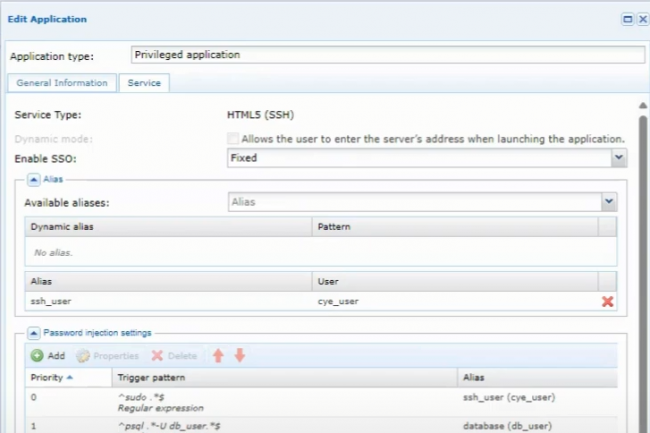This screenshot has width=650, height=433.
Task: Close the Edit Application dialog
Action: point(641,19)
